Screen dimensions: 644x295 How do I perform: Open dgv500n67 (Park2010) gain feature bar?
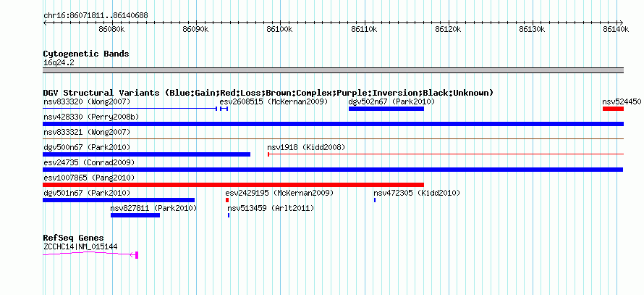pyautogui.click(x=146, y=154)
